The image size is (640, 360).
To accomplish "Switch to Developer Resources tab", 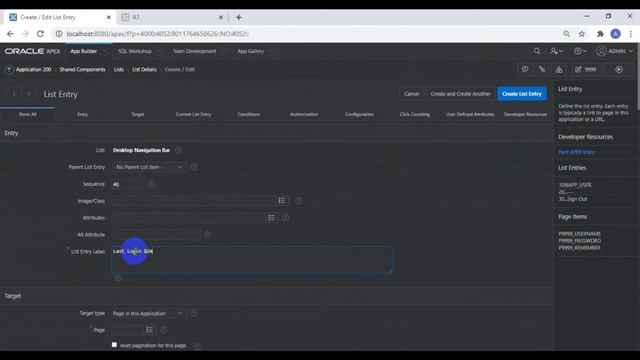I will (x=525, y=114).
